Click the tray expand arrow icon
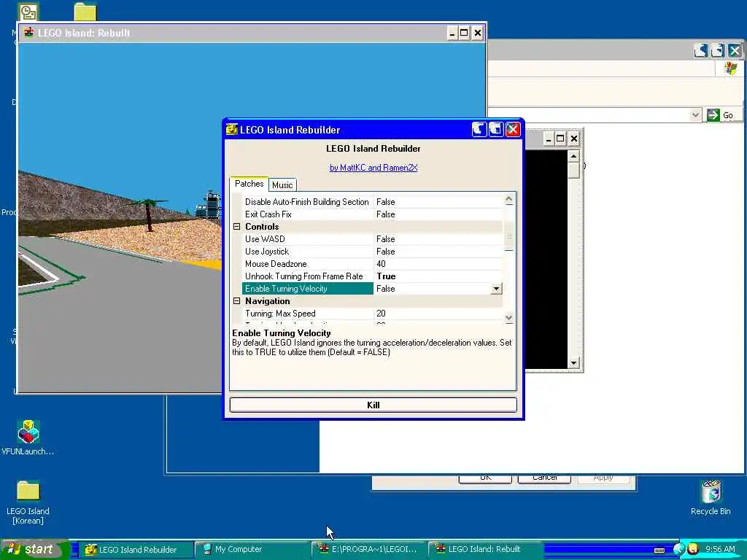 [x=679, y=549]
